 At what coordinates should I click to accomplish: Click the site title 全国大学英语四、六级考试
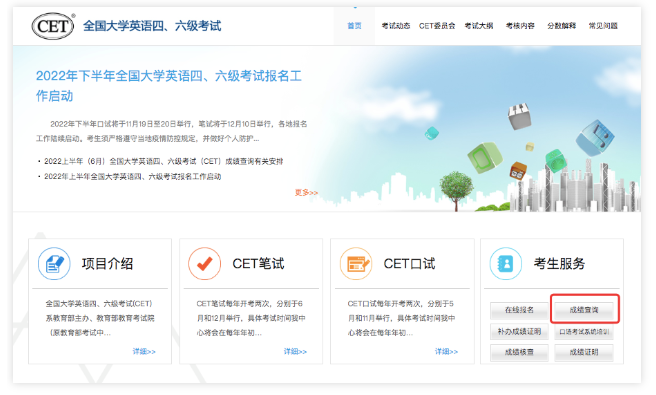point(152,26)
